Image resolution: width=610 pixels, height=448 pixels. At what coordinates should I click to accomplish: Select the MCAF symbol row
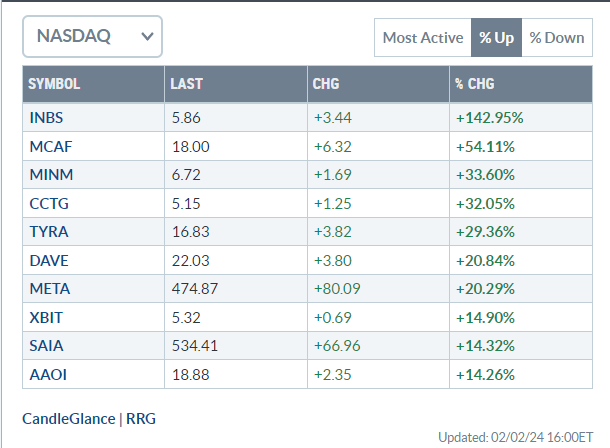[x=49, y=146]
